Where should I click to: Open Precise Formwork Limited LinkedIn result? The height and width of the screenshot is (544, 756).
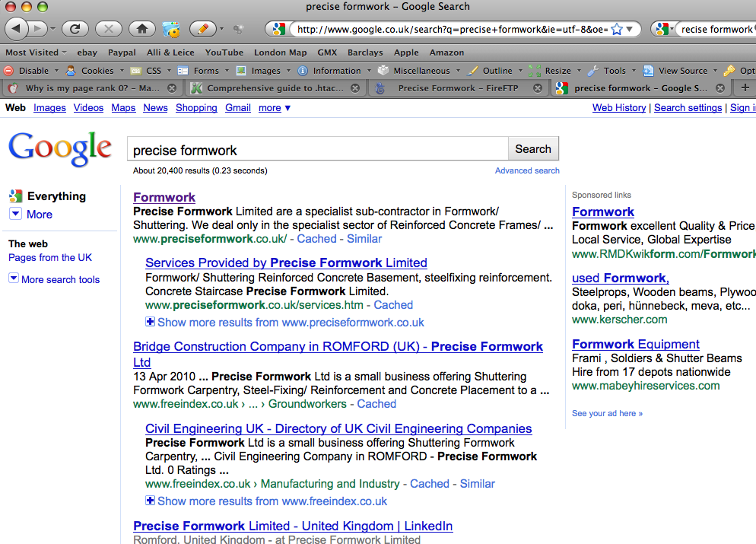pyautogui.click(x=293, y=527)
